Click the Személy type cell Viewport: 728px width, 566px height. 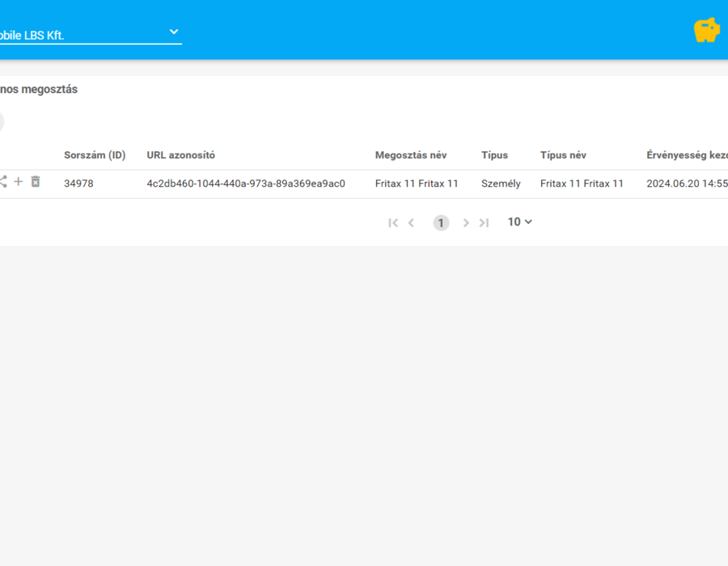tap(501, 184)
